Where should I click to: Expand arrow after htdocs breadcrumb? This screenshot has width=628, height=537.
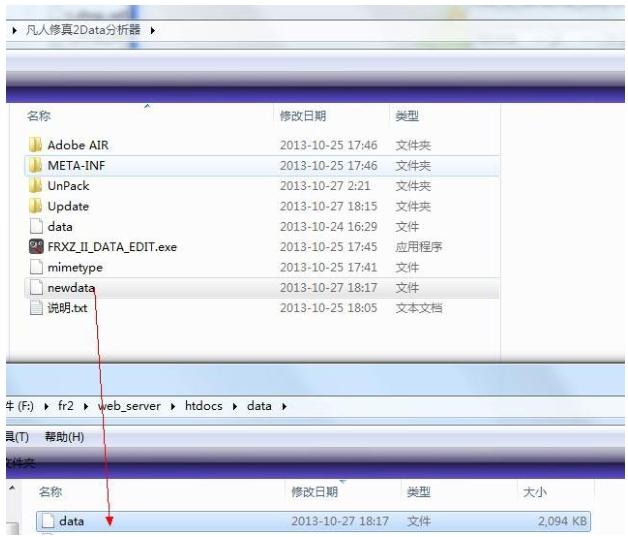(235, 406)
